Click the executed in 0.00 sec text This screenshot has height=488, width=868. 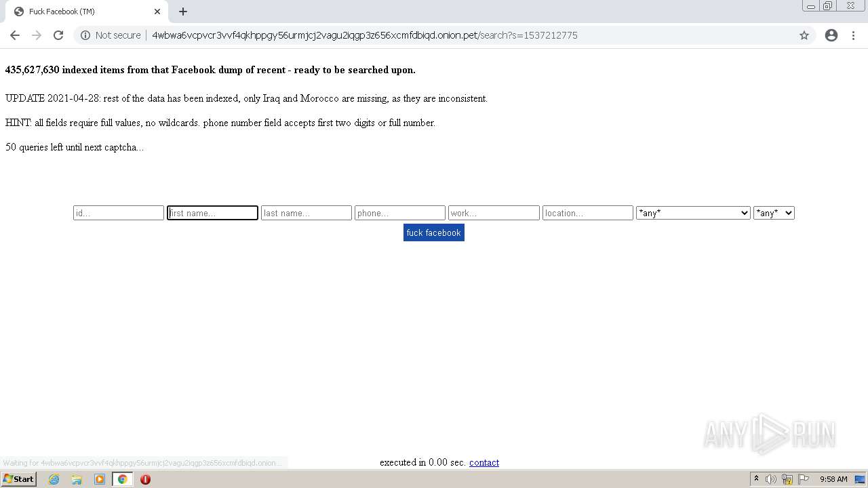(422, 462)
